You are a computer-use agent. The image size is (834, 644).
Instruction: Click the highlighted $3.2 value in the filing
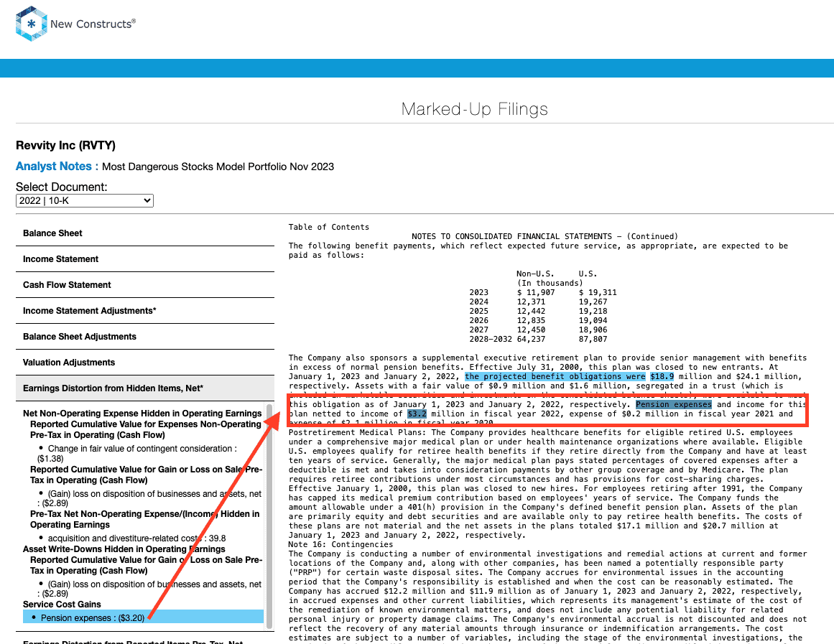417,414
